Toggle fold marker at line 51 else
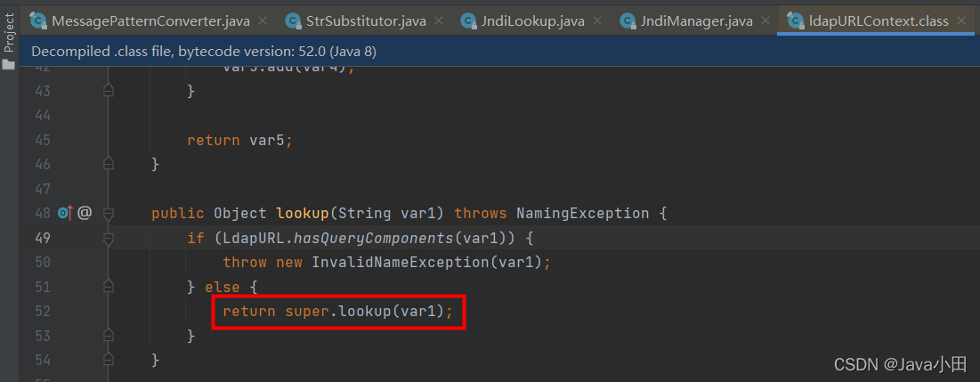This screenshot has height=382, width=980. click(x=109, y=287)
